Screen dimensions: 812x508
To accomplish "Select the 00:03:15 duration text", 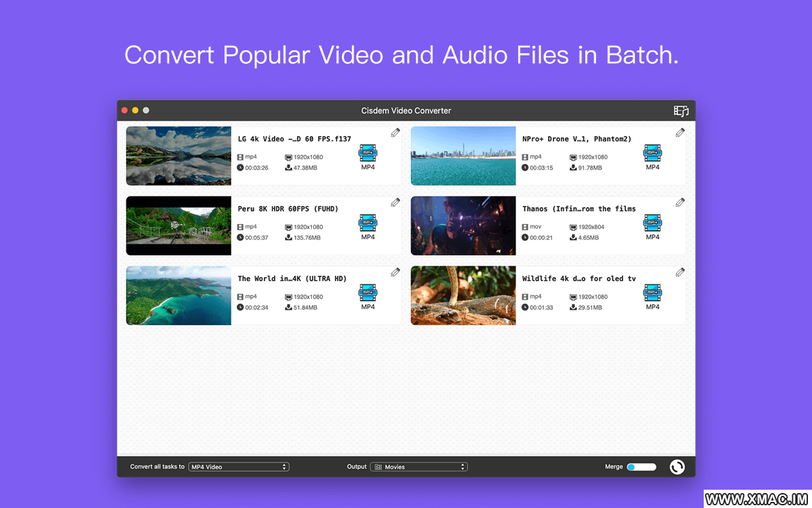I will click(x=541, y=168).
